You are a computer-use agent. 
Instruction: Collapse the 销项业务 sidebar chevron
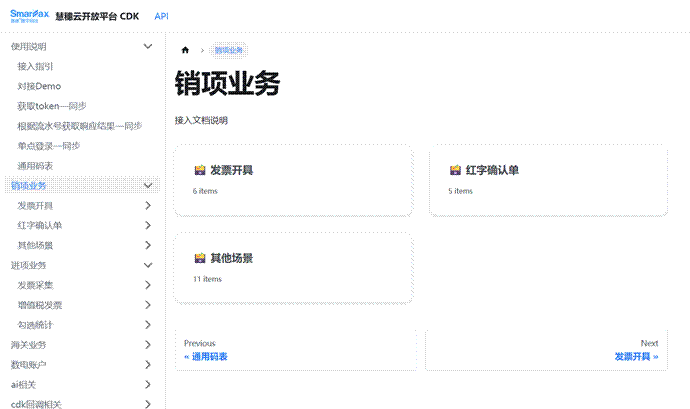[x=148, y=186]
